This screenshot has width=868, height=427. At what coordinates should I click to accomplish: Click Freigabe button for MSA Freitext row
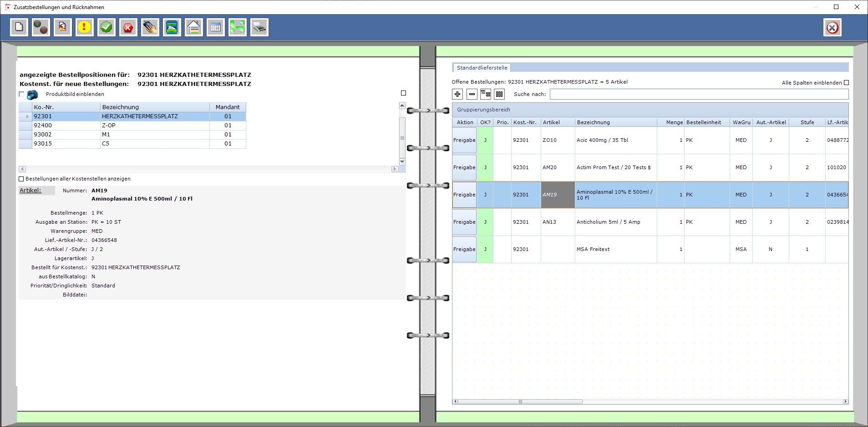click(x=464, y=249)
